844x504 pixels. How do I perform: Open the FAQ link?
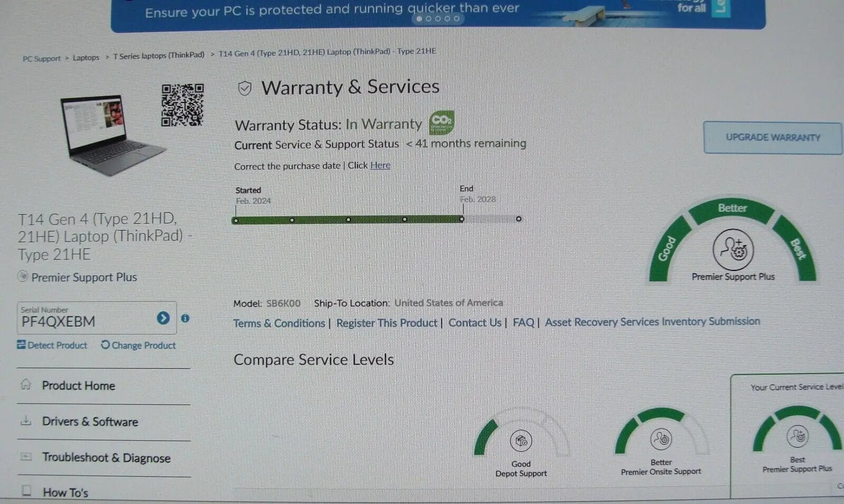pyautogui.click(x=523, y=322)
